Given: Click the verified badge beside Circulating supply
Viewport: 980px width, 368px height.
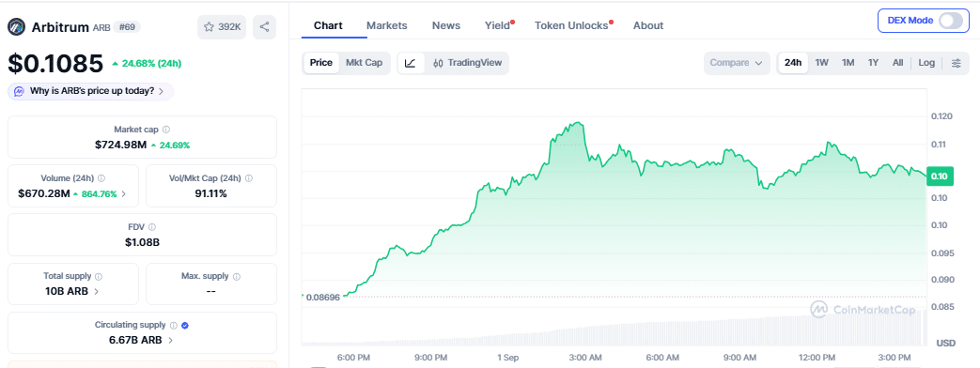Looking at the screenshot, I should pos(186,325).
